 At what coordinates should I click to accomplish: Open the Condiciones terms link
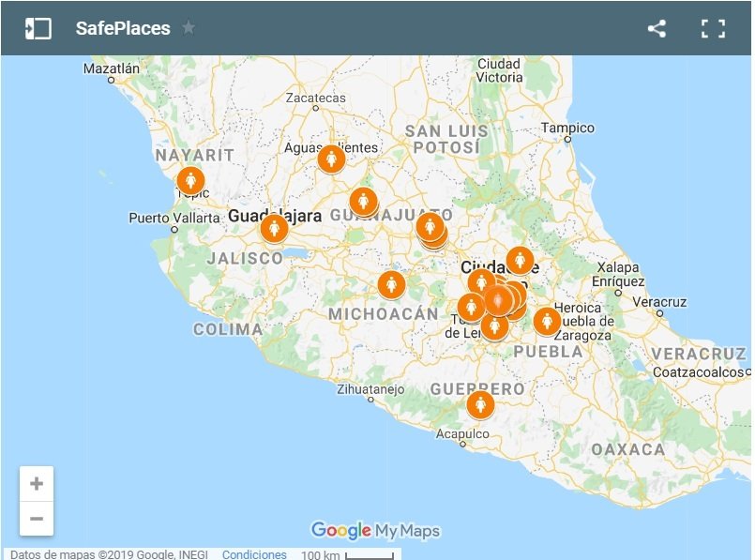pos(254,553)
